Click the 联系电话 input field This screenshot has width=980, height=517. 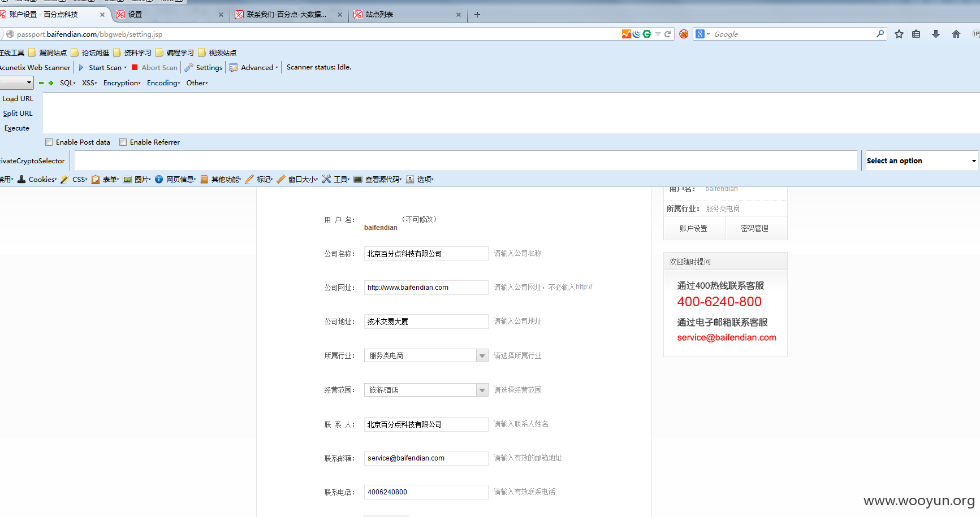pos(426,492)
